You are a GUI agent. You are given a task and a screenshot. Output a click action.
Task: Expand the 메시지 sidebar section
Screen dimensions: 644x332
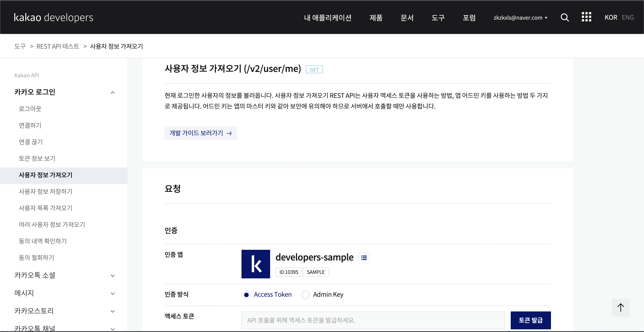[112, 294]
